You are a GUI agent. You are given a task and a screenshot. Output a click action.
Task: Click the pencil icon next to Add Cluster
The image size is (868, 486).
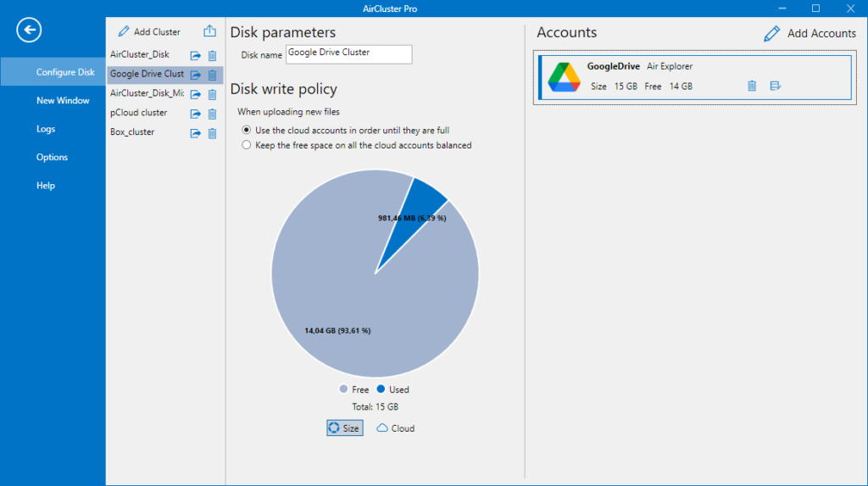124,31
